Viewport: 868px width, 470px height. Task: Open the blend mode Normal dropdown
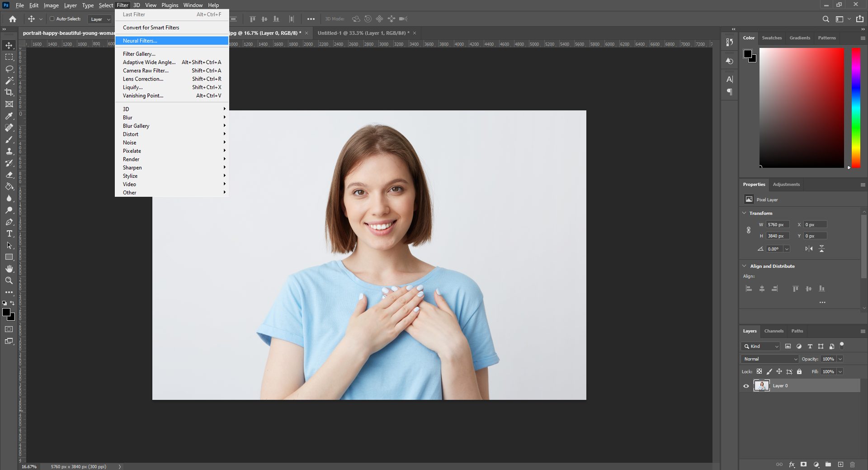pos(769,359)
